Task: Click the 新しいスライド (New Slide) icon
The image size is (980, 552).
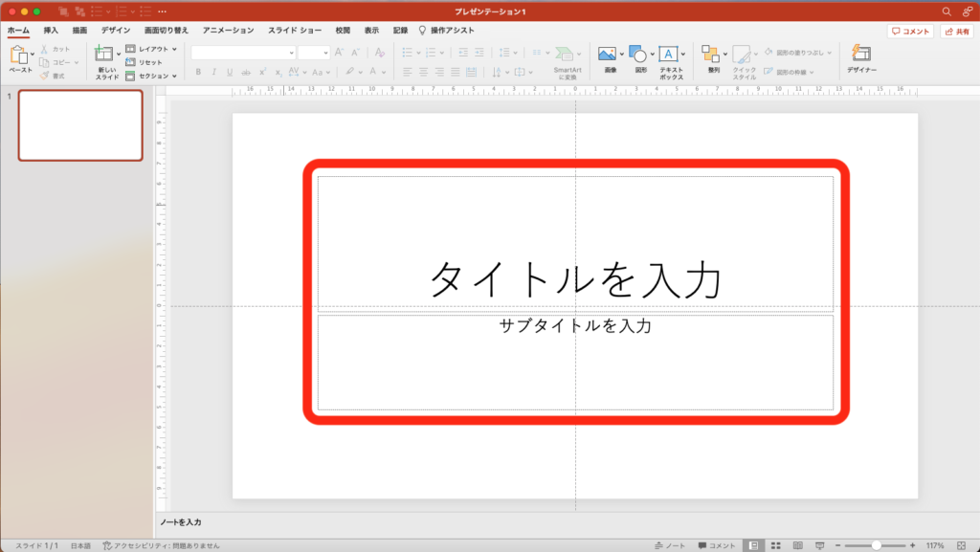Action: click(103, 55)
